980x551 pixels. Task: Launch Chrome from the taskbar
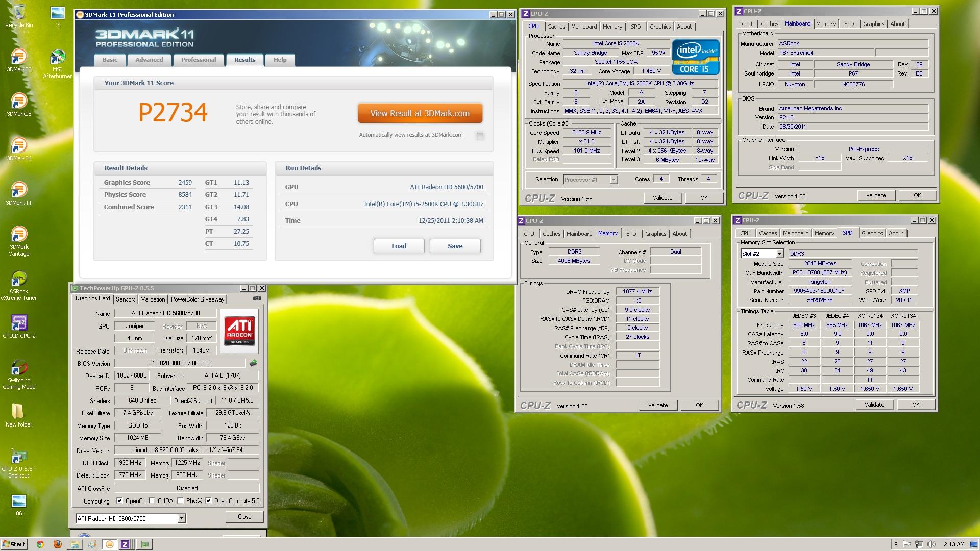click(x=40, y=544)
